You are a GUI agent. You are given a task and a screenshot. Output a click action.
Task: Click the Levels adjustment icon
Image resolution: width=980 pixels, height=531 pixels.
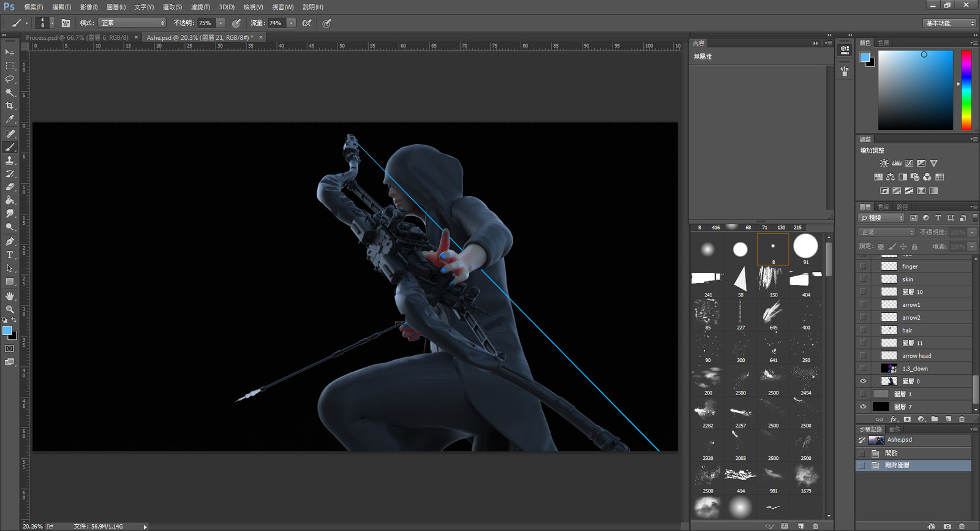coord(897,164)
